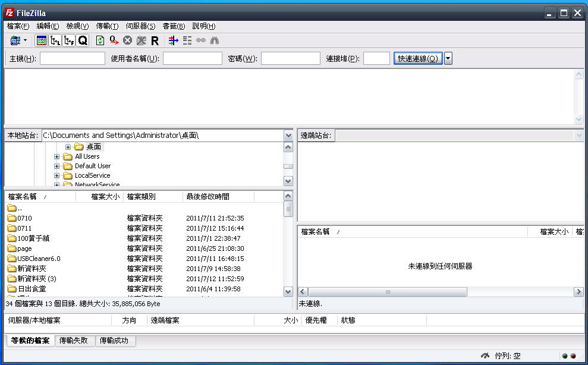Select the page folder icon
The width and height of the screenshot is (588, 365).
click(12, 248)
